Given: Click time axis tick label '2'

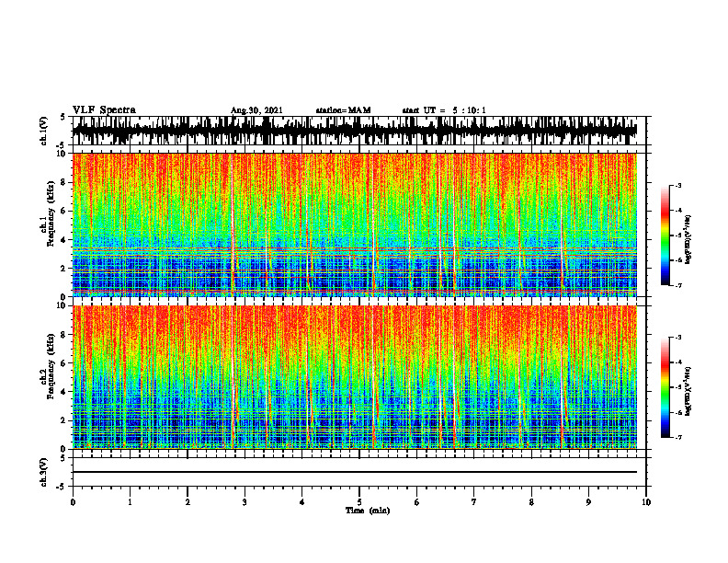Looking at the screenshot, I should click(188, 502).
